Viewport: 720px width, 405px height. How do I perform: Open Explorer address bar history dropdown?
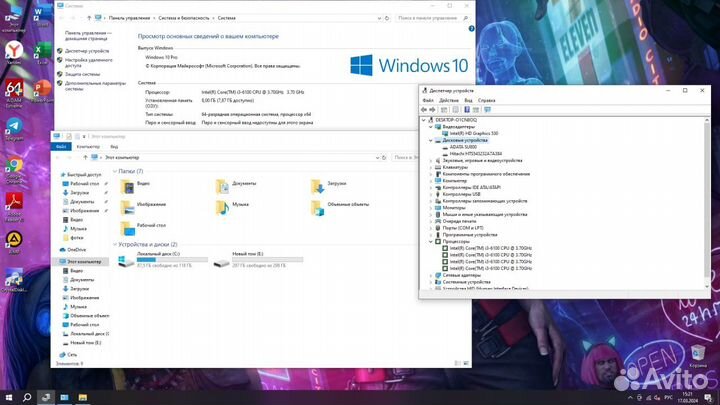coord(377,158)
